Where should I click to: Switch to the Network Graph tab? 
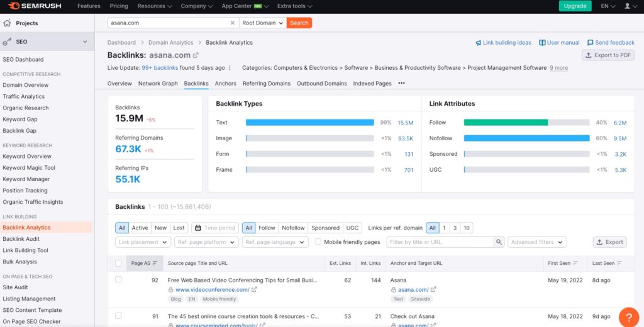[158, 84]
